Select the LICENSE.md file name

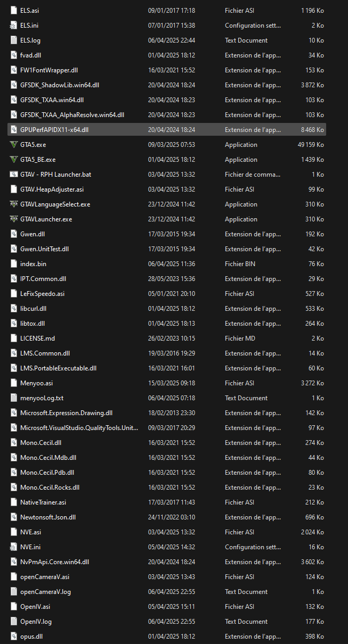[x=37, y=338]
